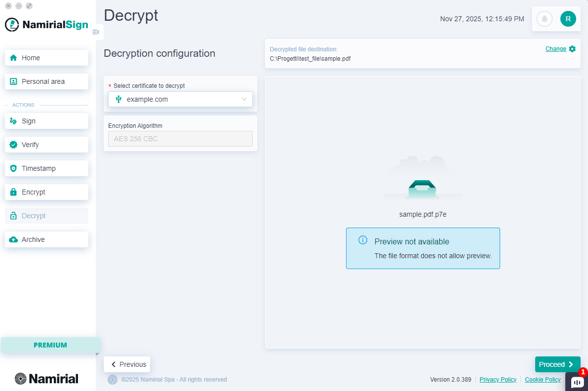Click the Change destination link
Screen dimensions: 588x391
pyautogui.click(x=555, y=49)
